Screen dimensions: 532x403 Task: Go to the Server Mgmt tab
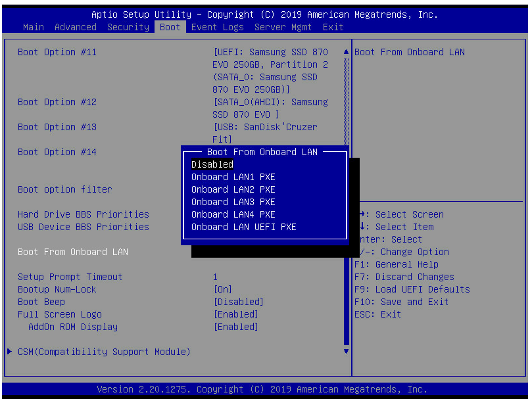pos(283,27)
